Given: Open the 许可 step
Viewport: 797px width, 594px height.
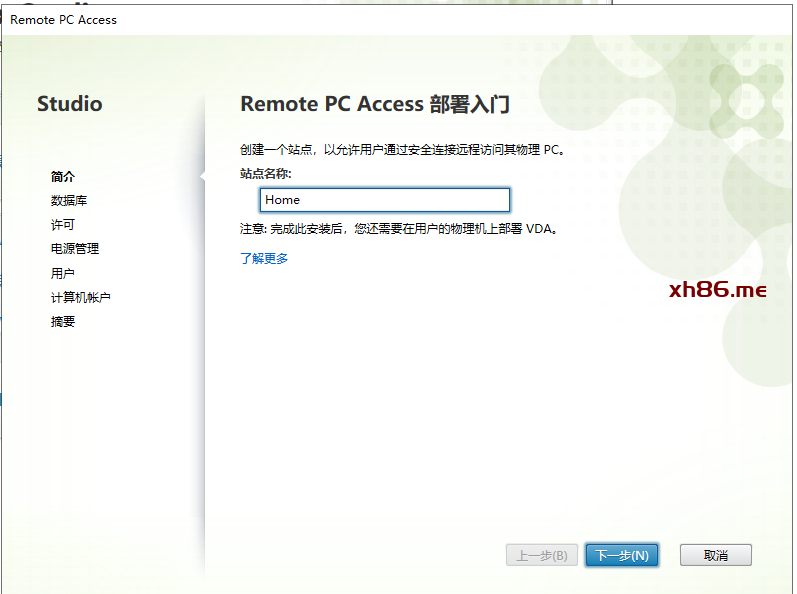Looking at the screenshot, I should point(63,225).
